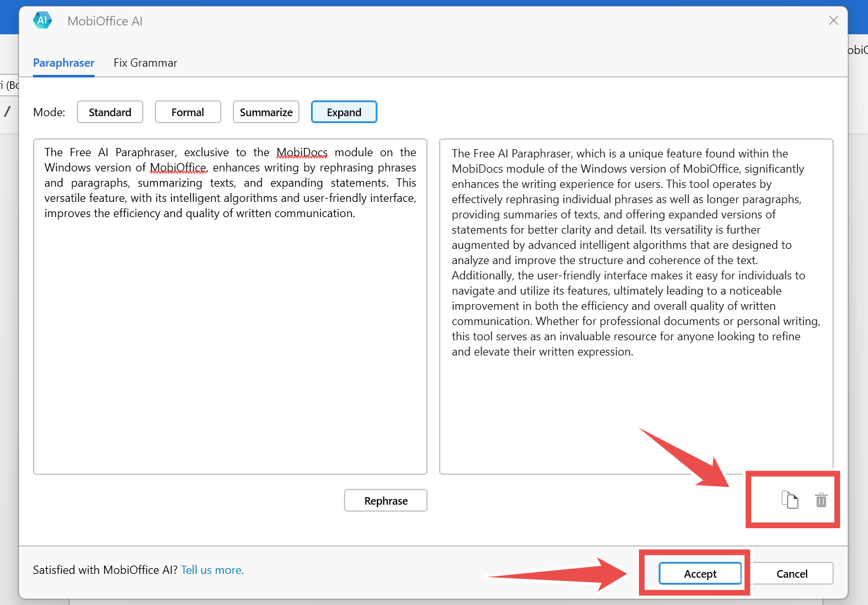Close the MobiOffice AI dialog
The image size is (868, 605).
coord(834,20)
